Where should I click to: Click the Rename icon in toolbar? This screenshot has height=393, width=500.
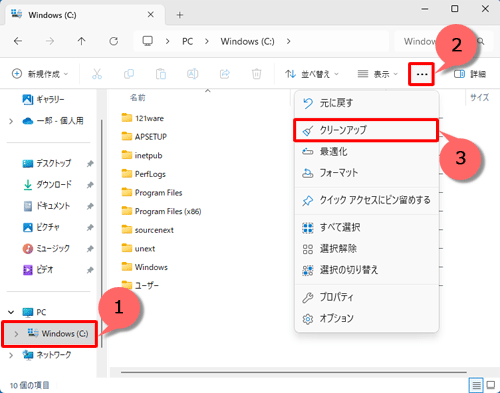click(193, 74)
